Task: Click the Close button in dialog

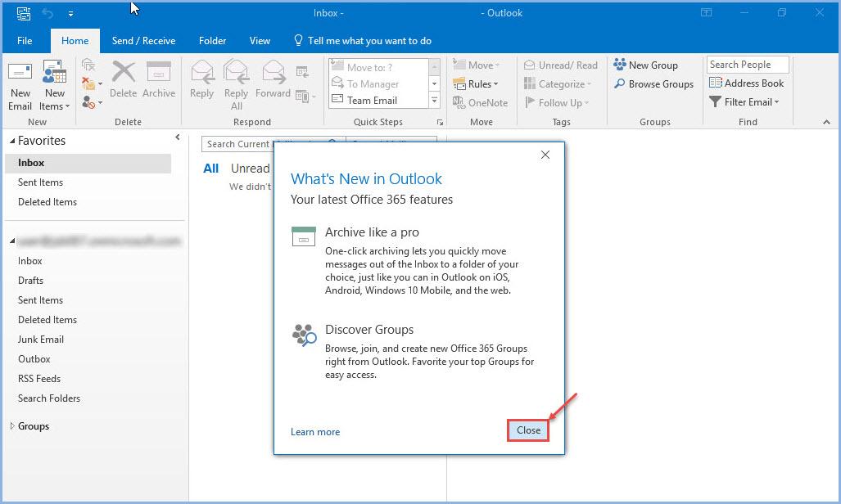Action: [528, 430]
